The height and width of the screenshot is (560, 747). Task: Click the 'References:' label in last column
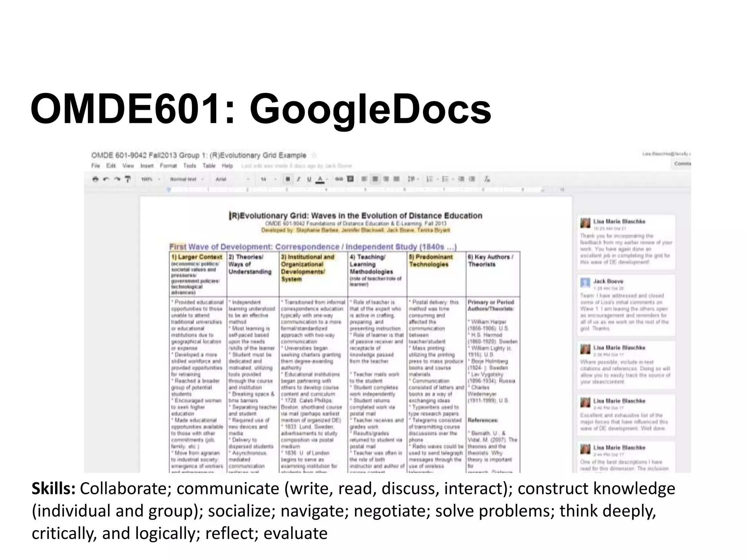point(483,420)
